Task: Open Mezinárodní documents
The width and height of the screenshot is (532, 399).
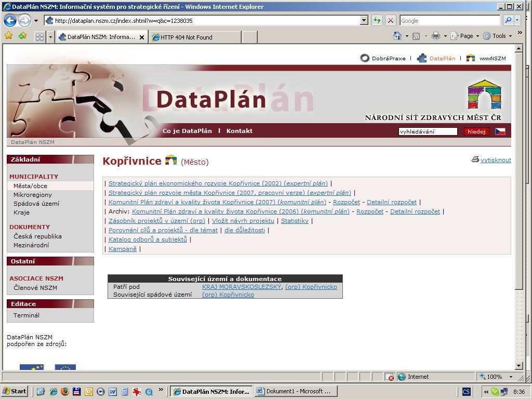Action: click(x=31, y=245)
